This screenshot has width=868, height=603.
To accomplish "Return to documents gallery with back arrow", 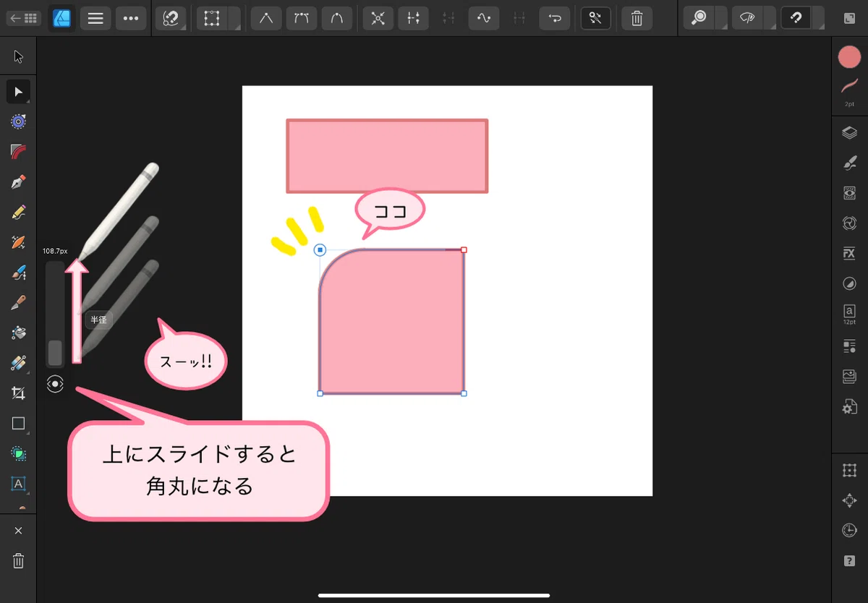I will point(22,19).
